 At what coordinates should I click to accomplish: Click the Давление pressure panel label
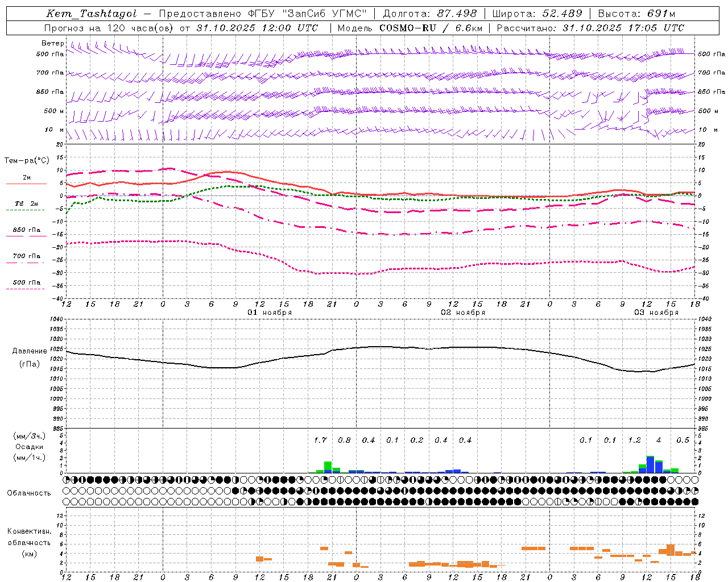coord(30,351)
